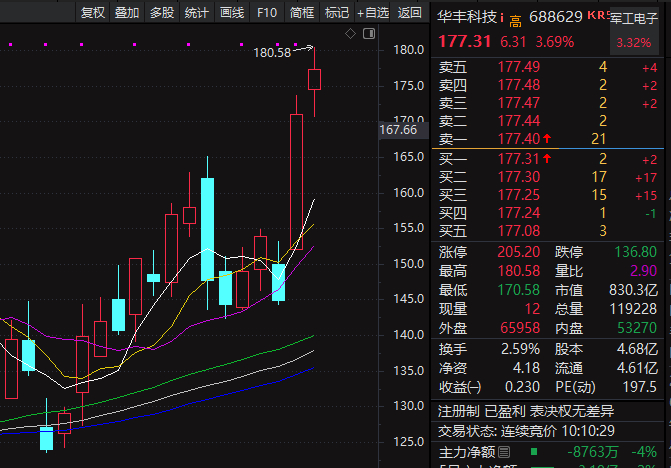Click the stock name 华丰科技
The height and width of the screenshot is (468, 671).
pyautogui.click(x=467, y=17)
